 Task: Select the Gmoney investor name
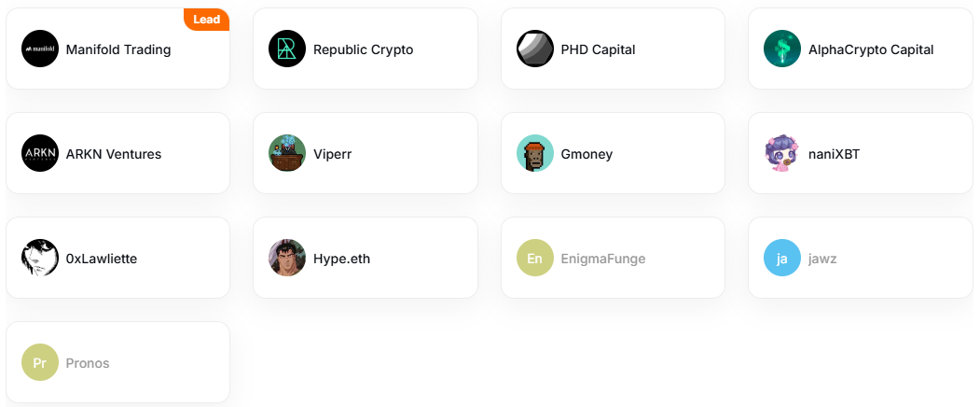pos(587,154)
